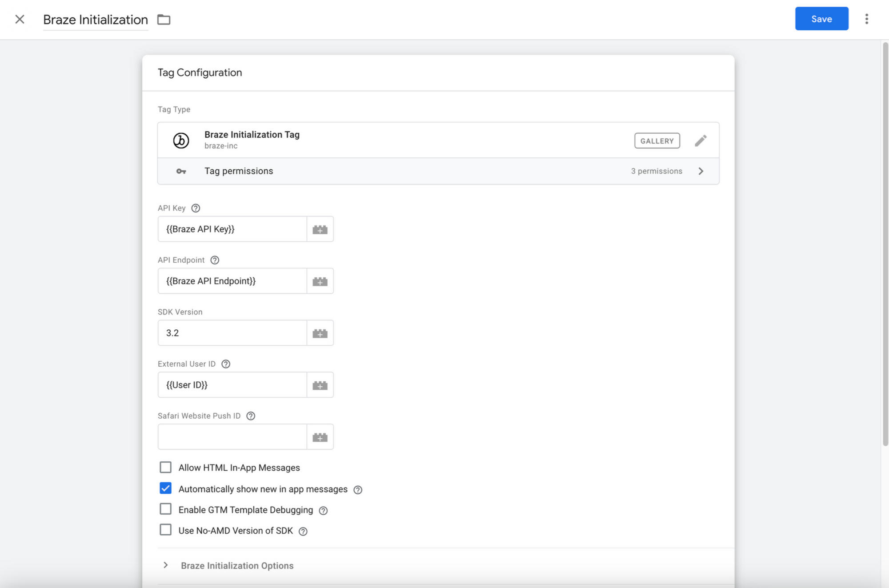Enable Allow HTML In-App Messages checkbox
889x588 pixels.
[x=165, y=467]
